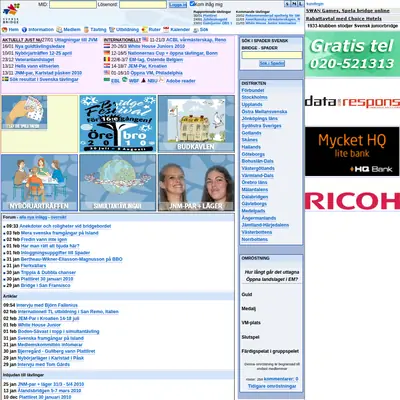This screenshot has width=400, height=400.
Task: Click Belgian flag beside EM-lag Ostende
Action: (107, 59)
